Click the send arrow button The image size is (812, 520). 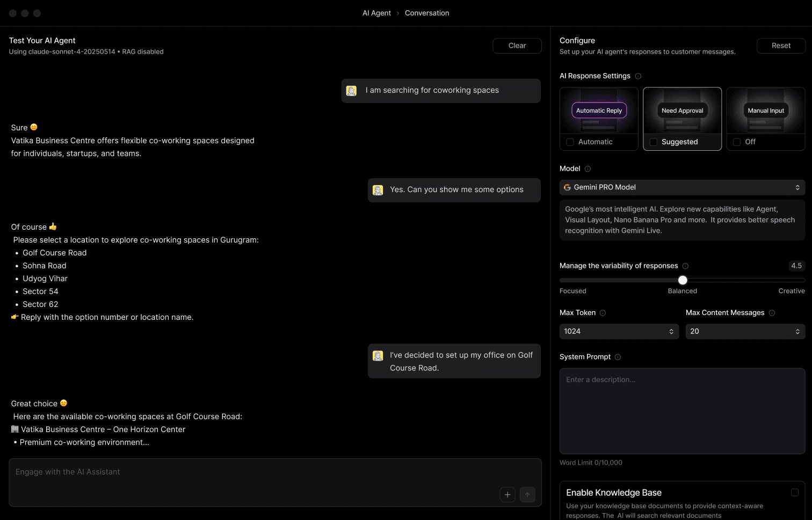(x=527, y=494)
